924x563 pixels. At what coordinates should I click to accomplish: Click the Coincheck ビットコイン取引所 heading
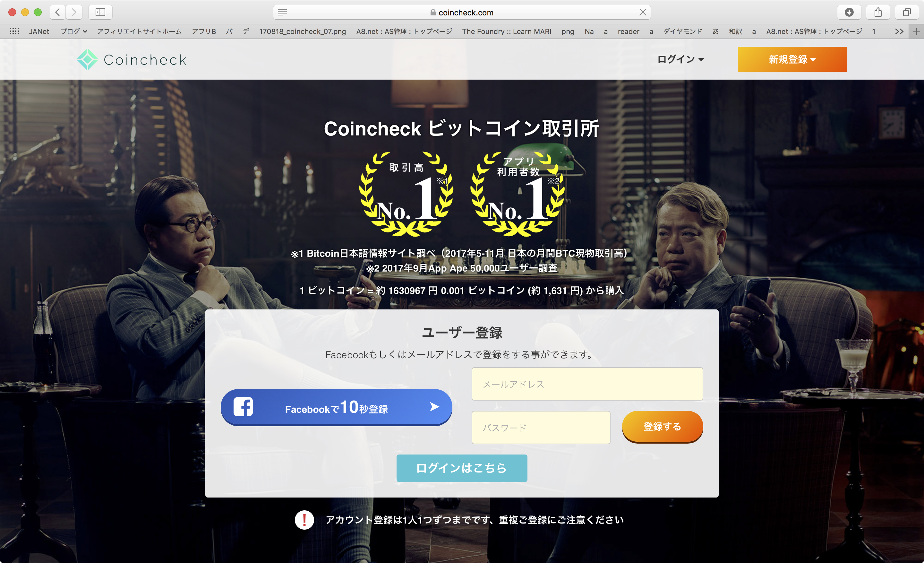click(462, 129)
